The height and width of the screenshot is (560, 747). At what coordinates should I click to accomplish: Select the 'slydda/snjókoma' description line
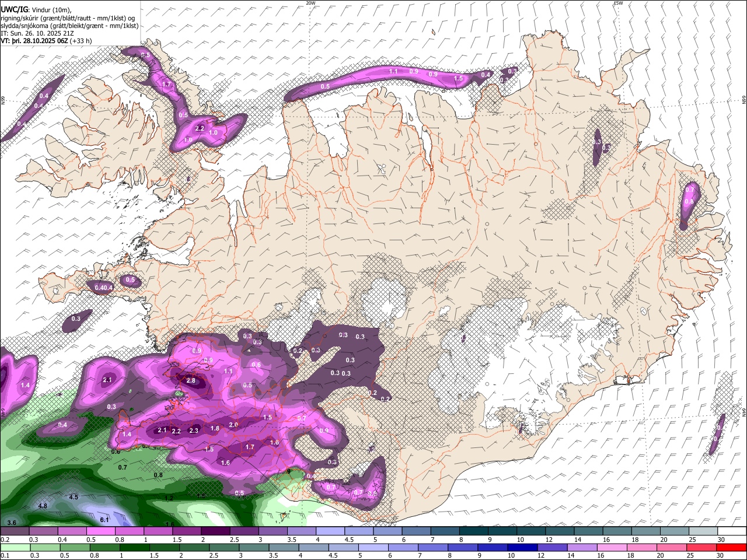click(x=69, y=26)
